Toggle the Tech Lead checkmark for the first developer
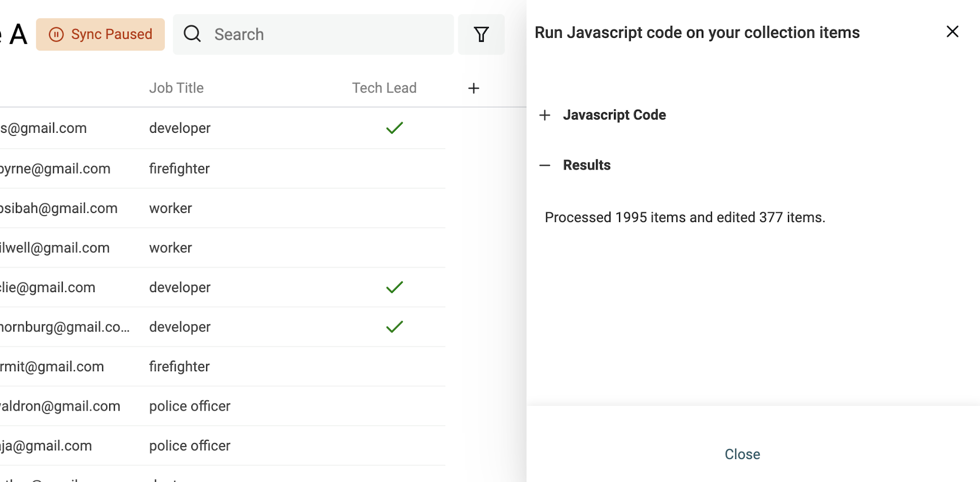Viewport: 980px width, 482px height. tap(394, 128)
